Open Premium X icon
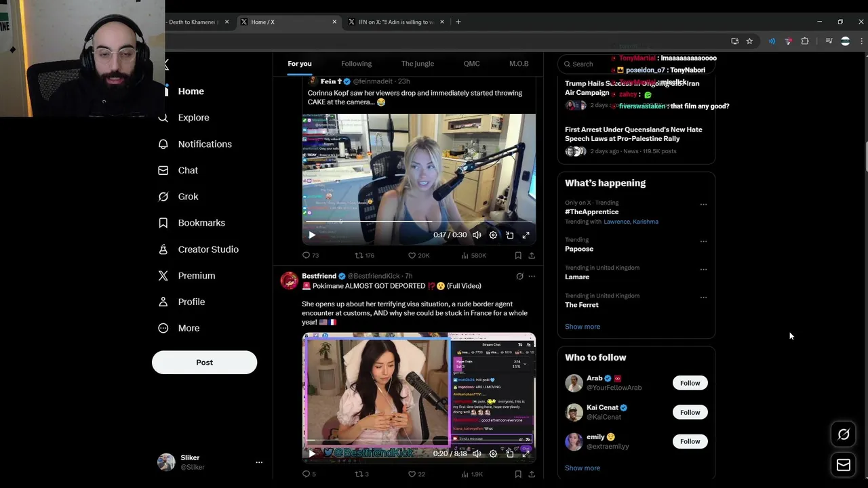This screenshot has width=868, height=488. pyautogui.click(x=163, y=275)
